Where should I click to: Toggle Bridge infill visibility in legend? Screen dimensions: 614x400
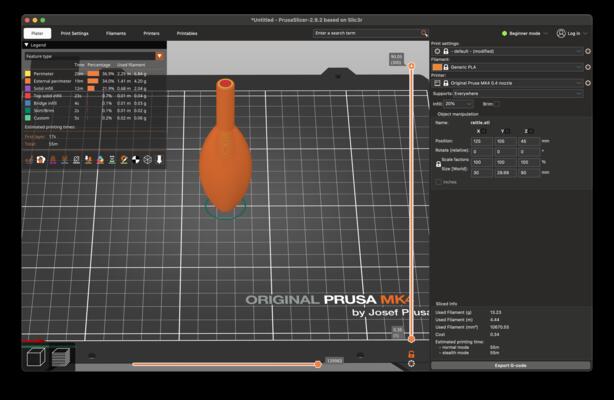[x=47, y=103]
